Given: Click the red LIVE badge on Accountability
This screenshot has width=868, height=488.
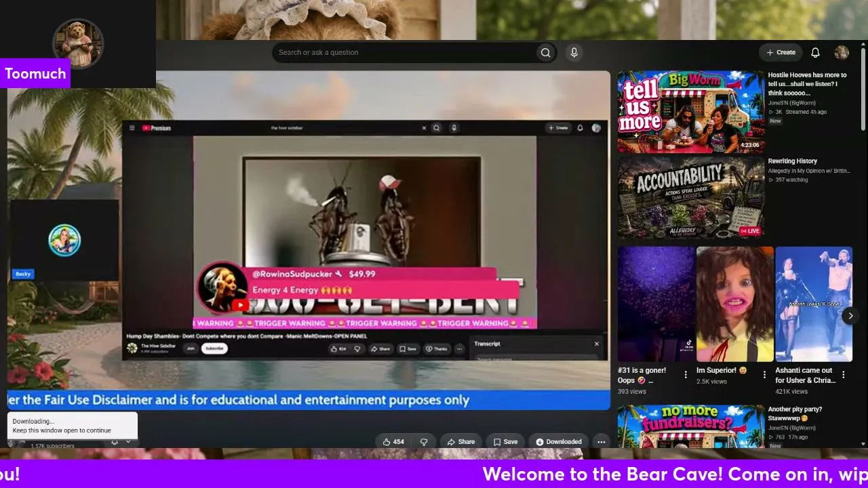Looking at the screenshot, I should tap(750, 231).
